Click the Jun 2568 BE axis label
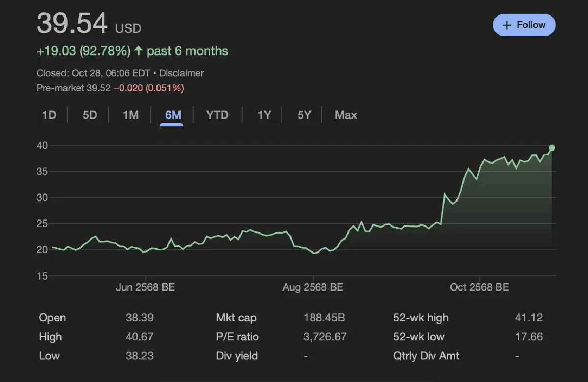The image size is (588, 382). (145, 287)
